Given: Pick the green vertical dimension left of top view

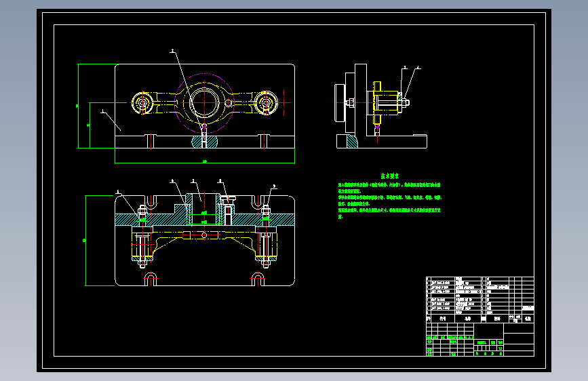Looking at the screenshot, I should [x=78, y=106].
